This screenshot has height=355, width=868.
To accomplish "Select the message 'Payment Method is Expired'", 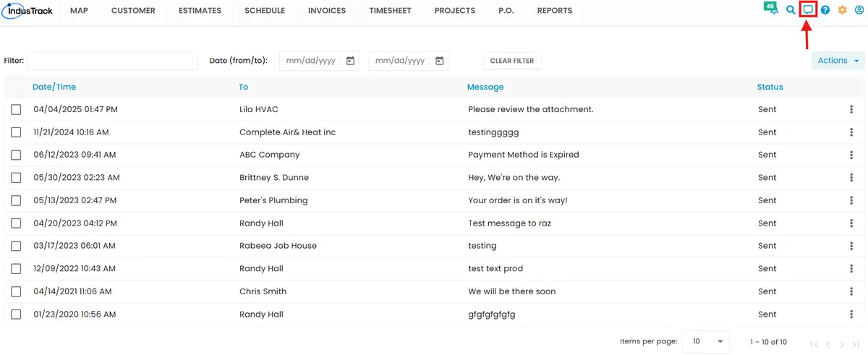I will click(x=524, y=155).
